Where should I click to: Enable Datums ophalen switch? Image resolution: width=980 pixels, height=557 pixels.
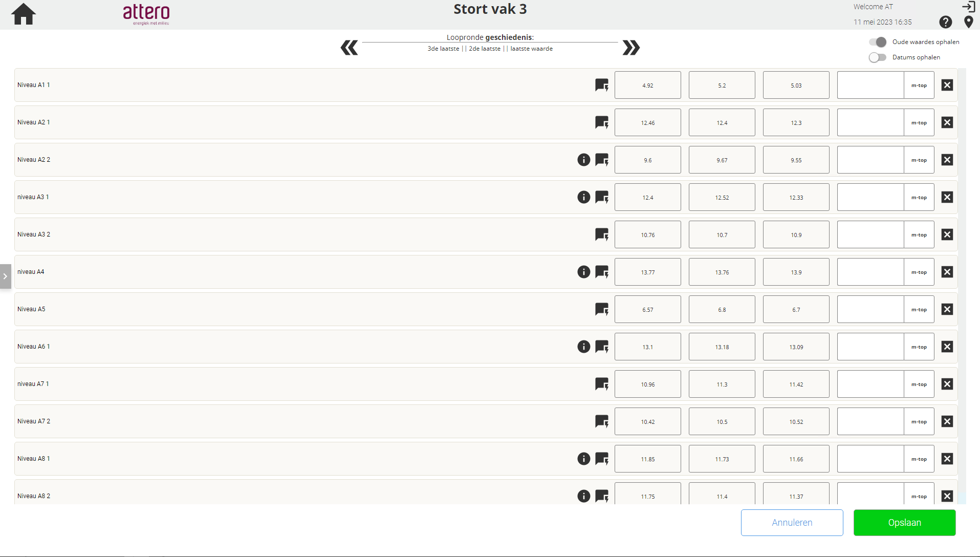[878, 57]
